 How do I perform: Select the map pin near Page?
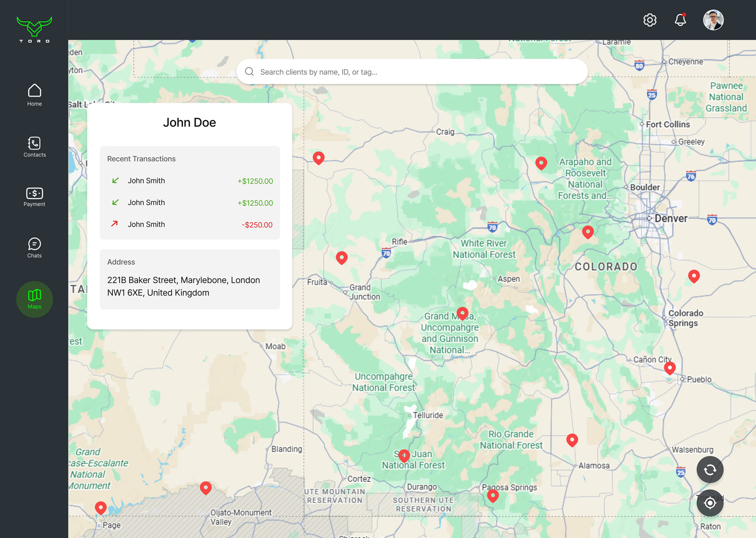click(101, 508)
